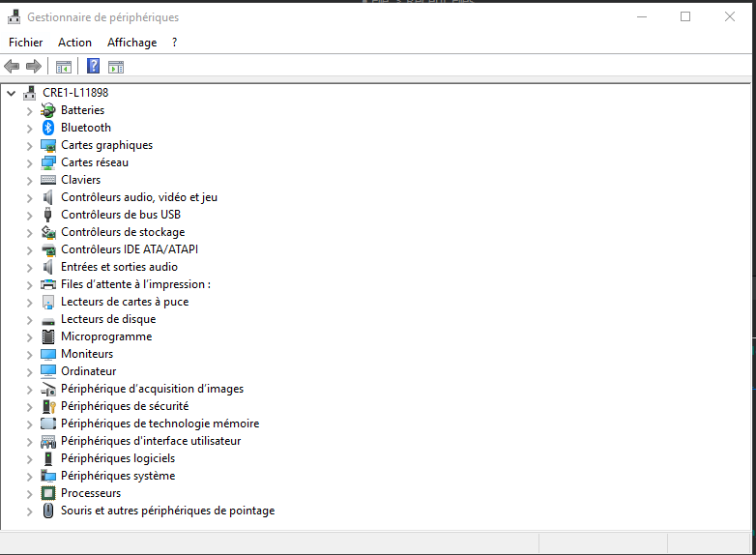This screenshot has height=555, width=756.
Task: Click the Contrôleurs audio, vidéo et jeu speaker icon
Action: pos(48,197)
